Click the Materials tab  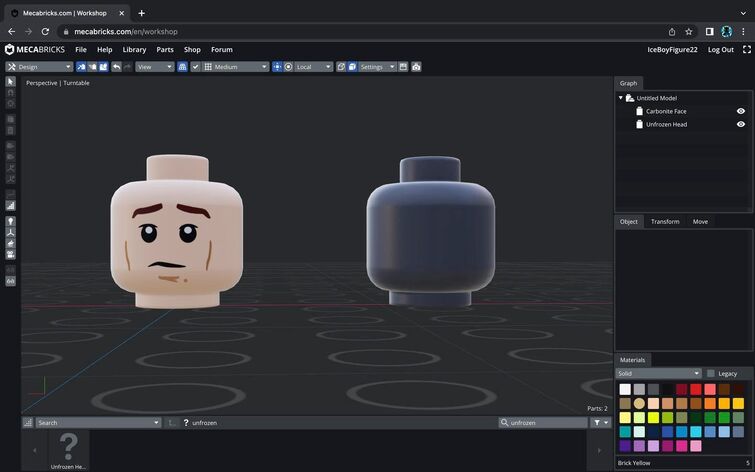point(632,360)
